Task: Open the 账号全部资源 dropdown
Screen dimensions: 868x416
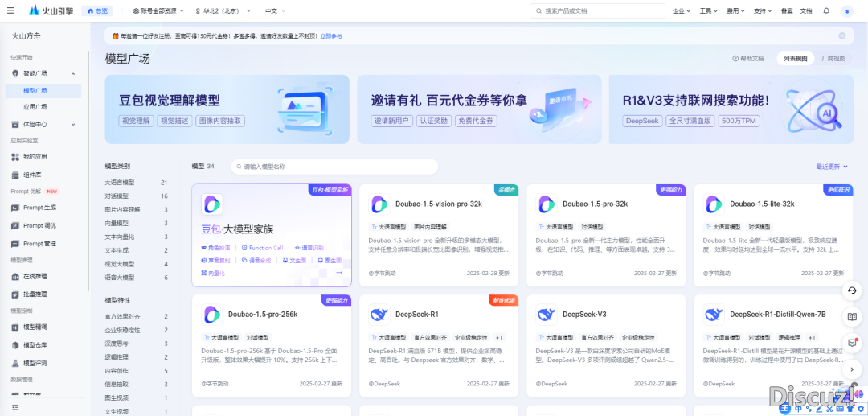Action: (x=158, y=11)
